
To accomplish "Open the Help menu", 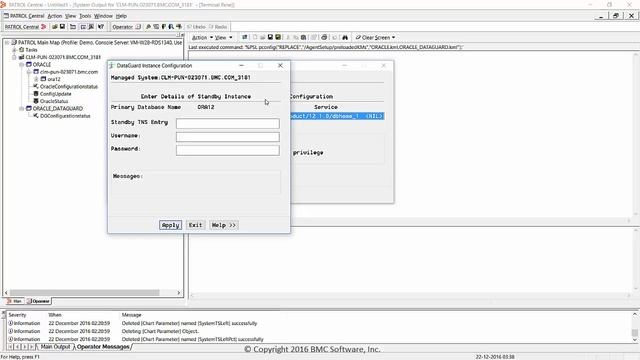I will click(121, 16).
